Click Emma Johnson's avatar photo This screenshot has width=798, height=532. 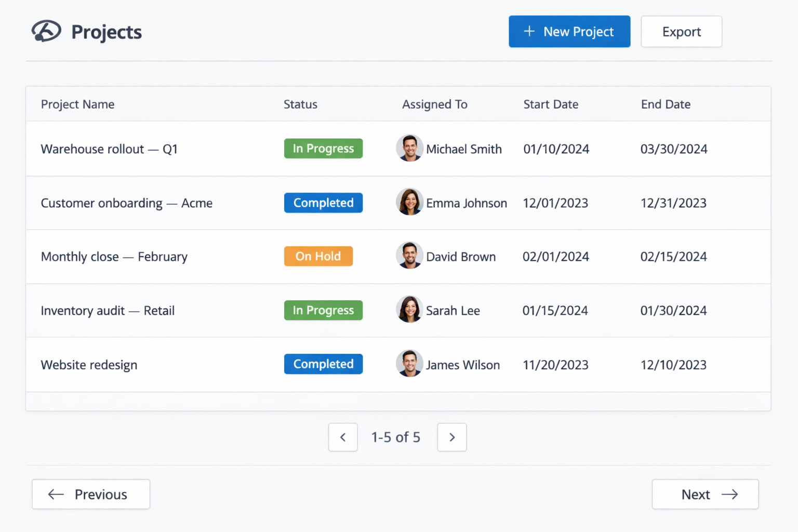click(409, 202)
